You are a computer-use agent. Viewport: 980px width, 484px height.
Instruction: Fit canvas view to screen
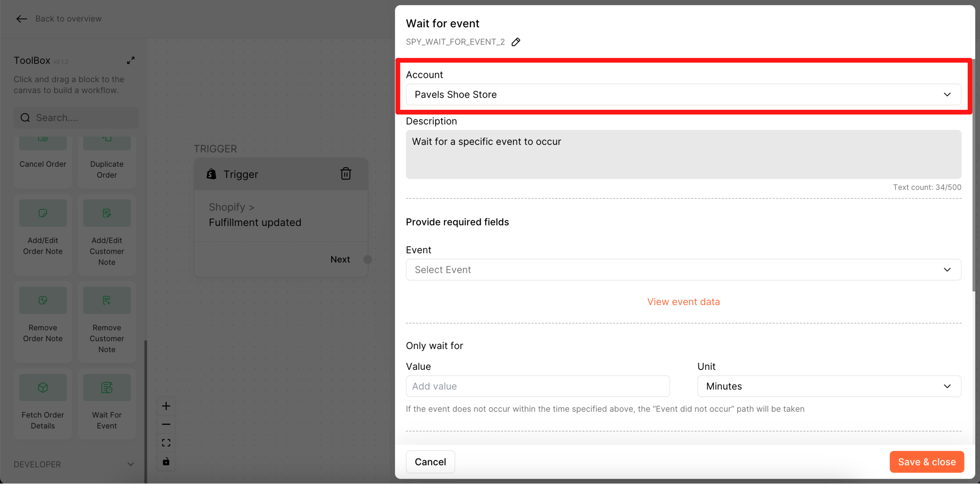pos(166,443)
